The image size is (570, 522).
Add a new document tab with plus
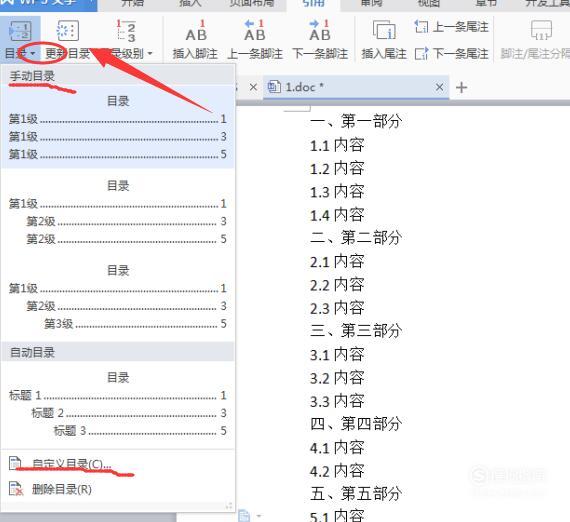pos(461,88)
